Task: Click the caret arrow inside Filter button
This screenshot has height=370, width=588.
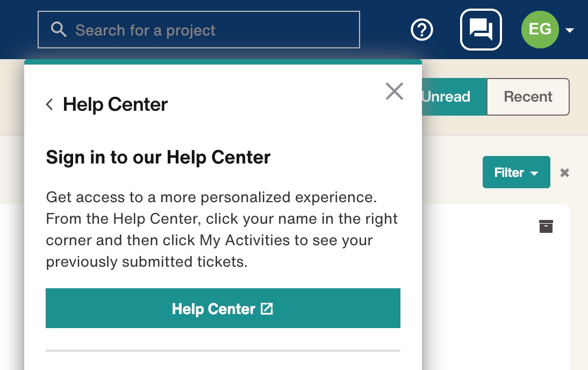Action: pos(534,173)
